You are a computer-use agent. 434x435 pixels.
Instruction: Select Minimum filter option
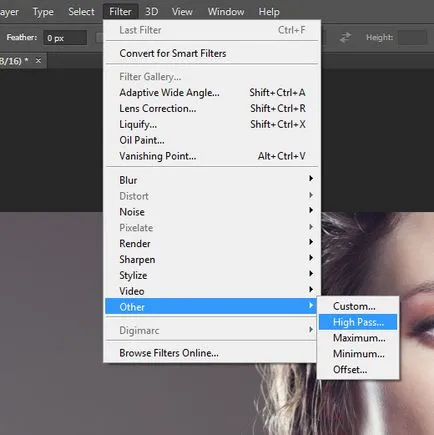pyautogui.click(x=358, y=354)
